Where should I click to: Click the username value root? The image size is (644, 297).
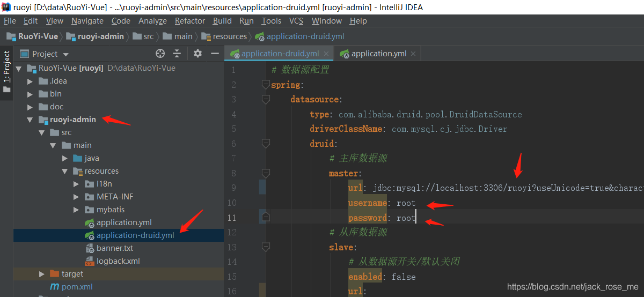pyautogui.click(x=406, y=203)
